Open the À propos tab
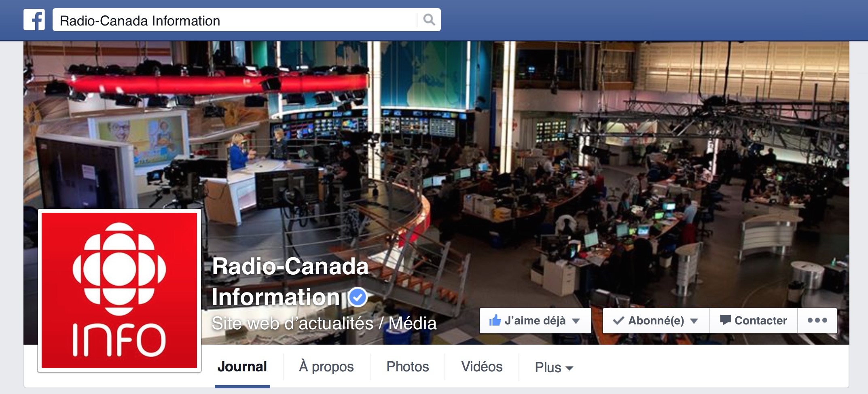The height and width of the screenshot is (394, 868). click(326, 367)
